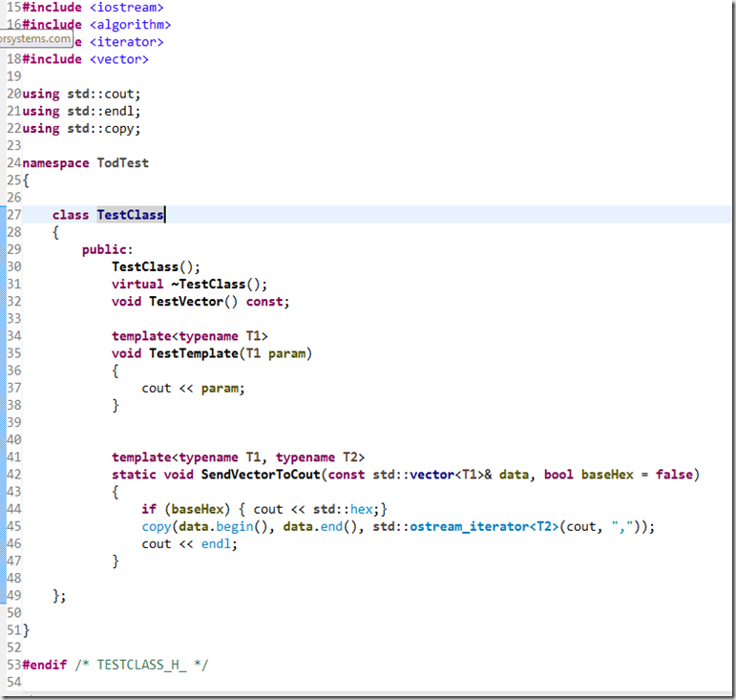Image resolution: width=736 pixels, height=700 pixels.
Task: Click line number 42 in gutter
Action: pos(14,475)
